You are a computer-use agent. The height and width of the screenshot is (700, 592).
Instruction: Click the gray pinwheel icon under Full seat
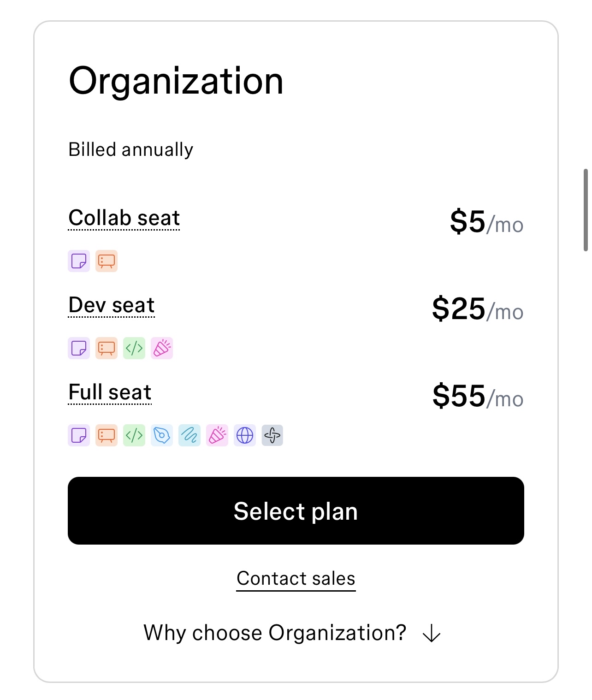pyautogui.click(x=272, y=435)
